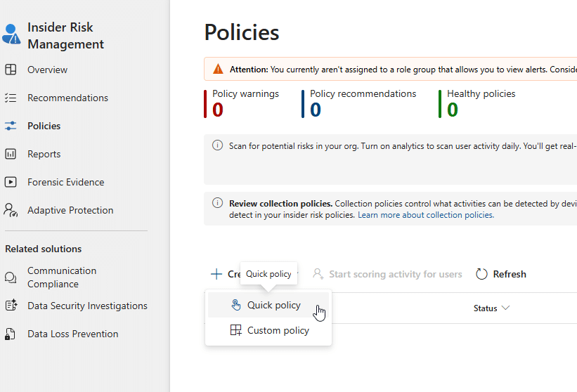Click the Refresh circular arrow icon
This screenshot has height=392, width=577.
[481, 274]
